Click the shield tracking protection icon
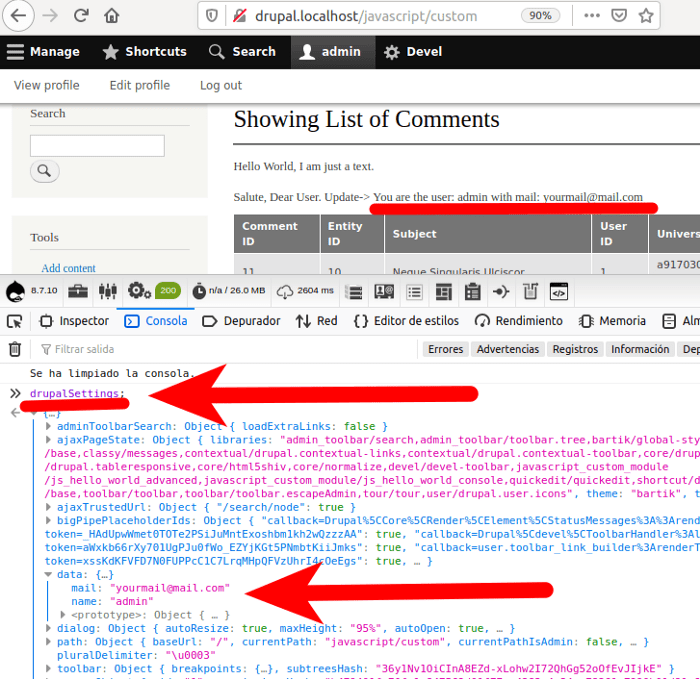The height and width of the screenshot is (679, 700). click(x=212, y=16)
